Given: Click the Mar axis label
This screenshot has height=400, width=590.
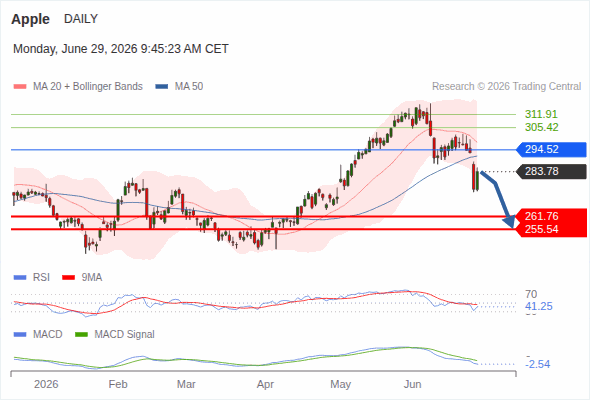Looking at the screenshot, I should click(186, 384).
